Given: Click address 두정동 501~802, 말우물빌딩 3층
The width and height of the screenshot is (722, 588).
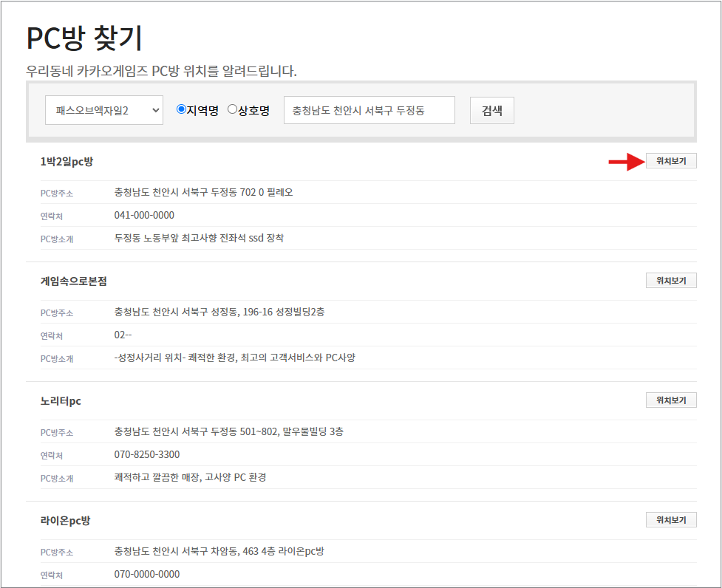Looking at the screenshot, I should coord(229,431).
